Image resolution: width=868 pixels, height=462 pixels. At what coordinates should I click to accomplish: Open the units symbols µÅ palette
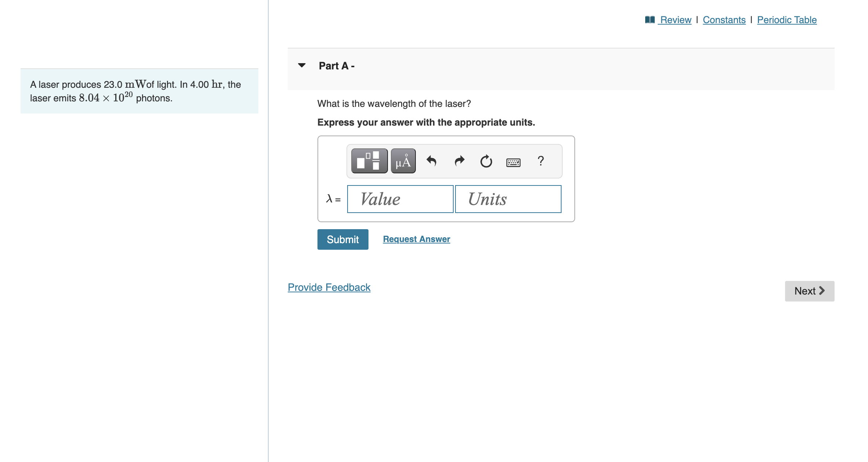tap(403, 161)
